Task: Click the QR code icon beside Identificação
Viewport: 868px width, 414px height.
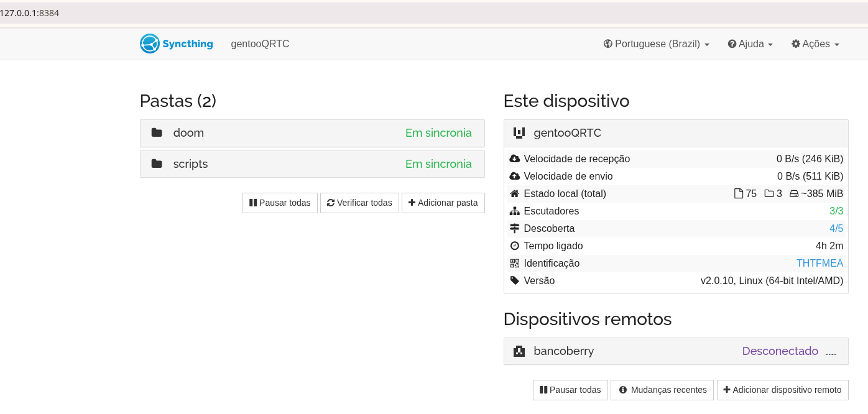Action: point(514,264)
